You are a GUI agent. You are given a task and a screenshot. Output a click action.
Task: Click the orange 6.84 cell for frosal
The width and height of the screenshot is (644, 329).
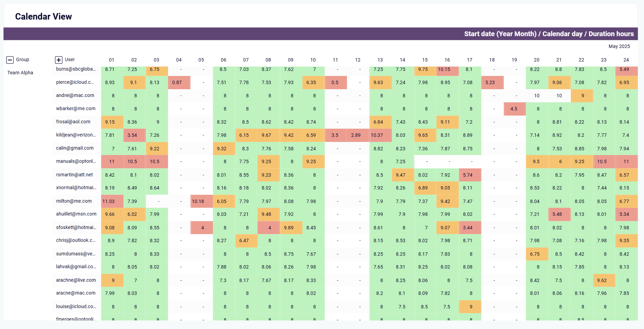[380, 122]
